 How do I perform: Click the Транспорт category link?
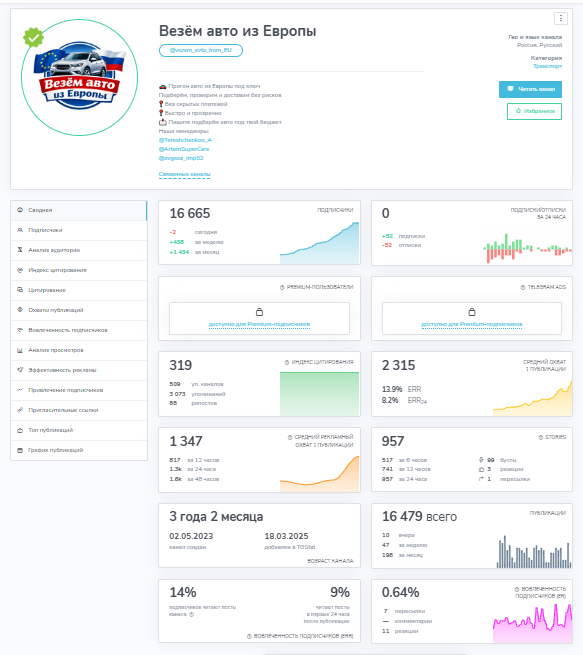548,66
